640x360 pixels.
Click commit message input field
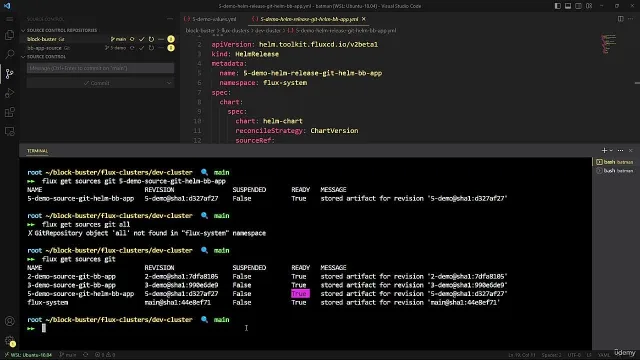point(100,68)
